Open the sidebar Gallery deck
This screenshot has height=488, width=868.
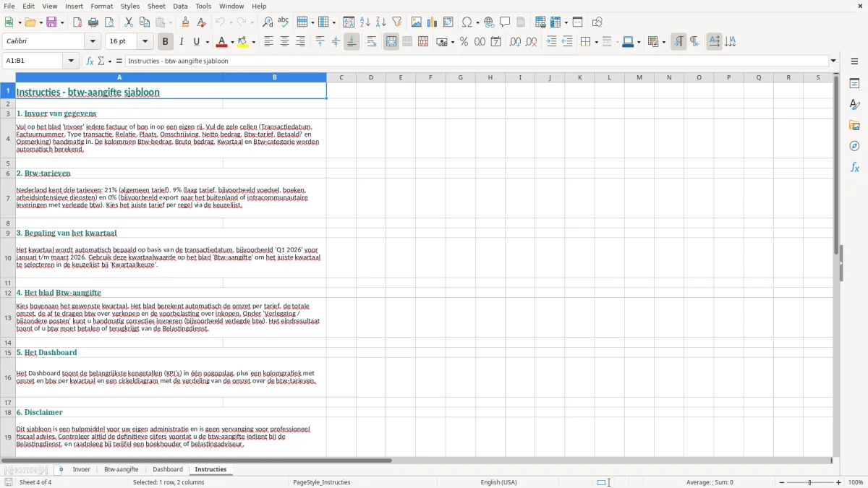coord(854,125)
